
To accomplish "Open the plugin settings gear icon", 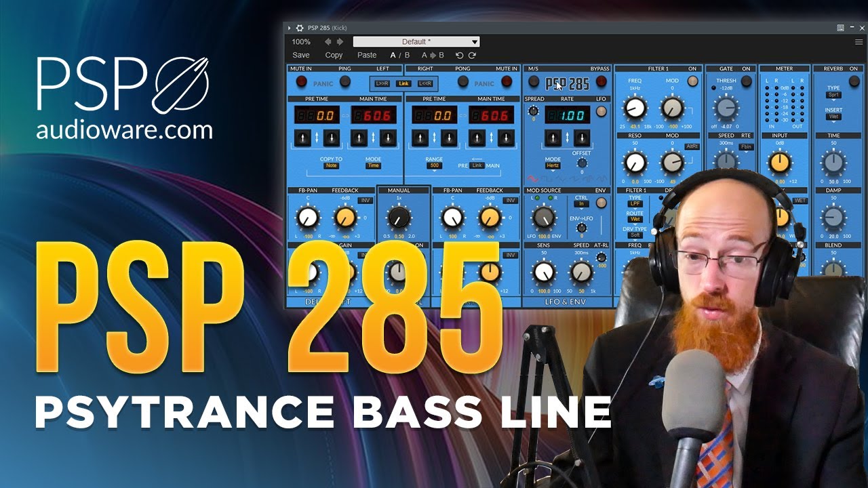I will [300, 28].
